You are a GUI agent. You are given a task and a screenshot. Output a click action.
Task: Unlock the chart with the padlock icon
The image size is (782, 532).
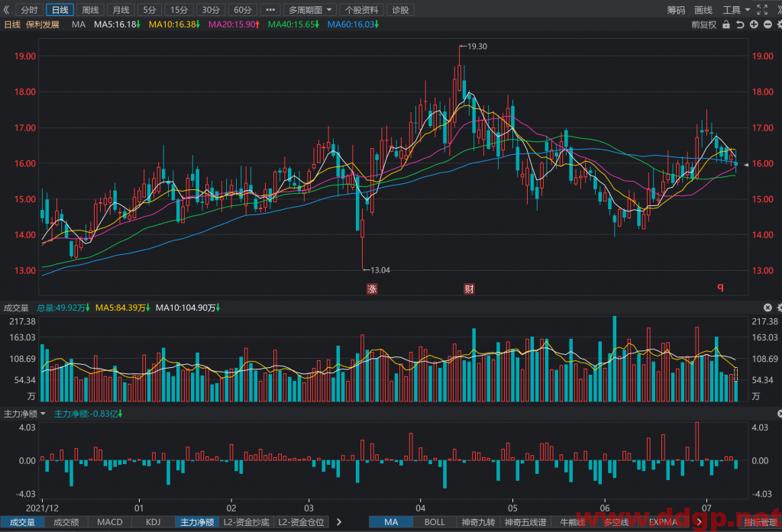[x=726, y=24]
